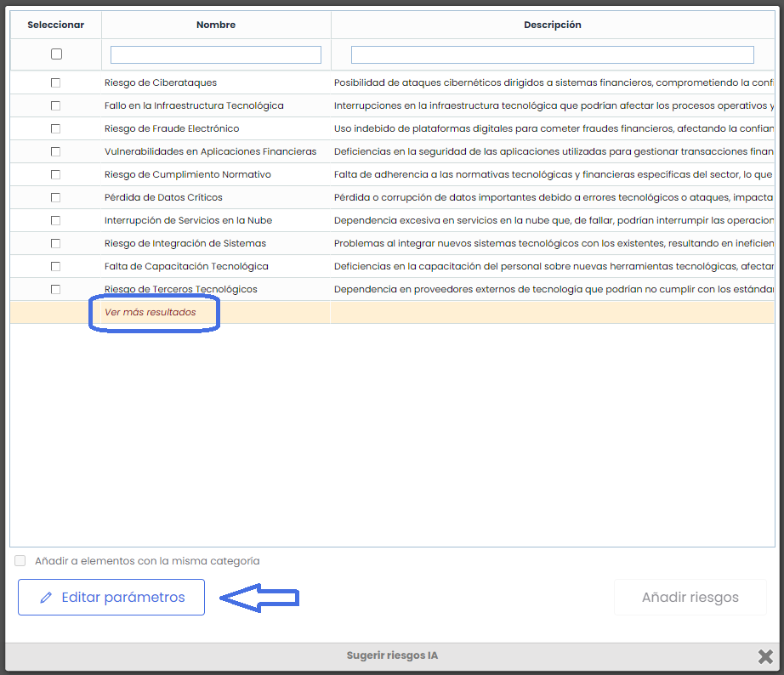This screenshot has height=675, width=784.
Task: Toggle Añadir a elementos con la misma categoría
Action: [20, 561]
